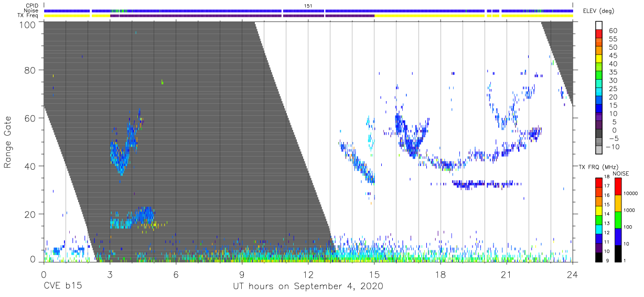Click the '35' label on the ELEV colorbar
The height and width of the screenshot is (297, 644).
(x=613, y=72)
